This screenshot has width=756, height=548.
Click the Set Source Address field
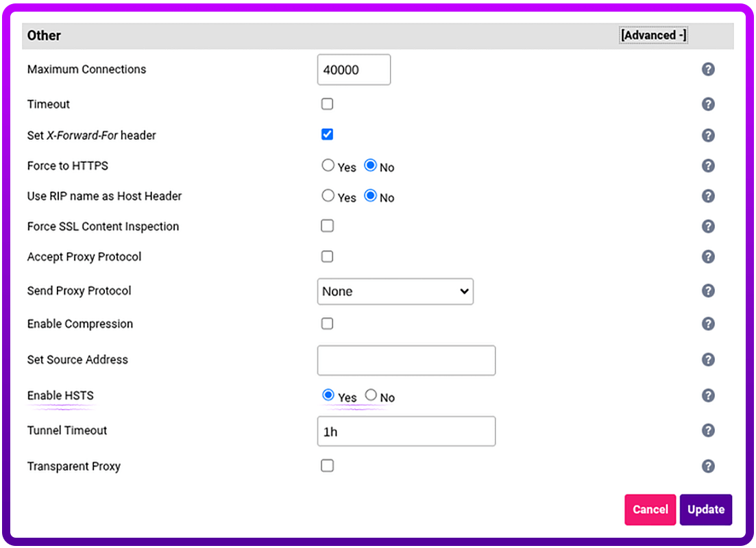pos(406,360)
